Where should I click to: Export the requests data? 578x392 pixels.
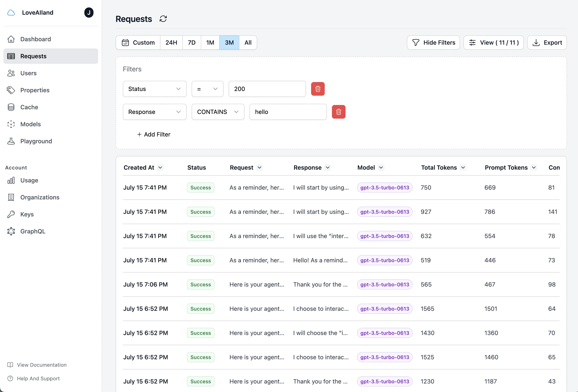tap(547, 42)
